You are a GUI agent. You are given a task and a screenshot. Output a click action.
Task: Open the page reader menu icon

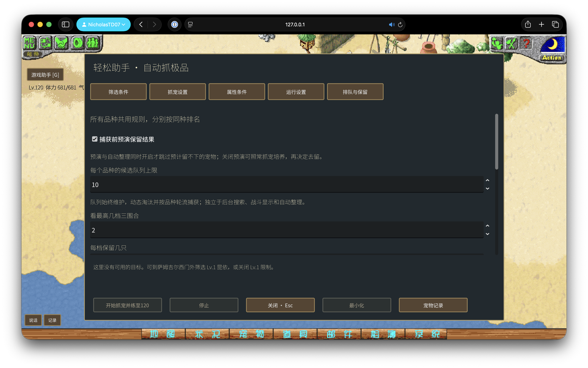click(191, 24)
